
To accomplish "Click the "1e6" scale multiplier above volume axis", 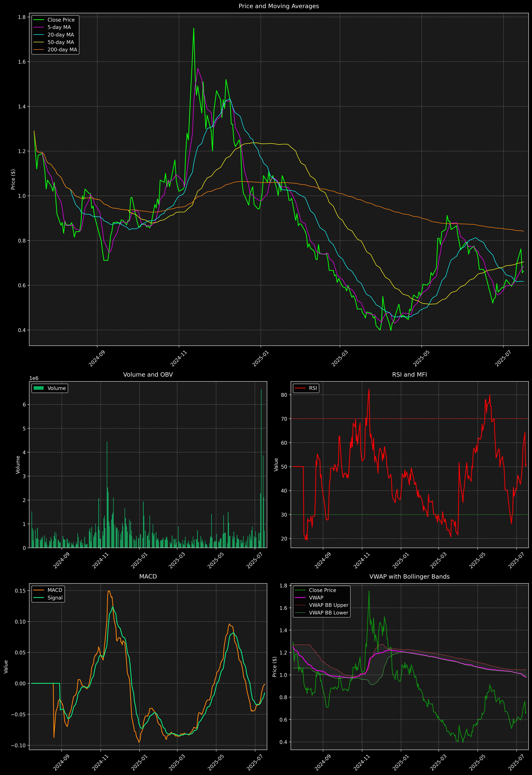I will click(34, 378).
